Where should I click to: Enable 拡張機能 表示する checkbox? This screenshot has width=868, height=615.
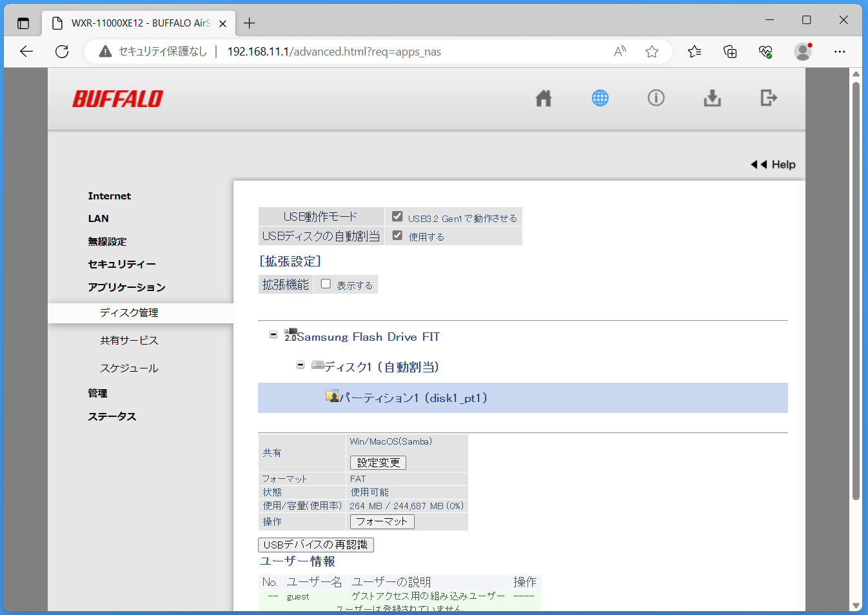point(326,284)
